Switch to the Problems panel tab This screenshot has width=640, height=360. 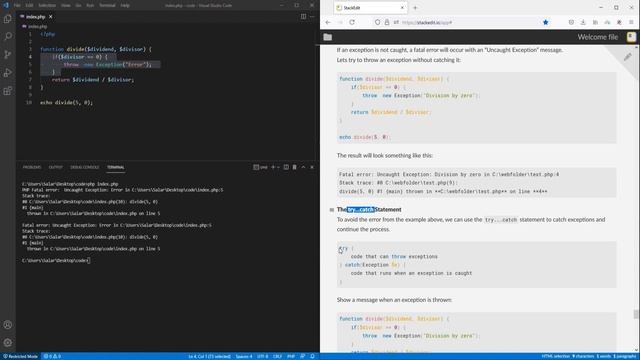pyautogui.click(x=32, y=167)
